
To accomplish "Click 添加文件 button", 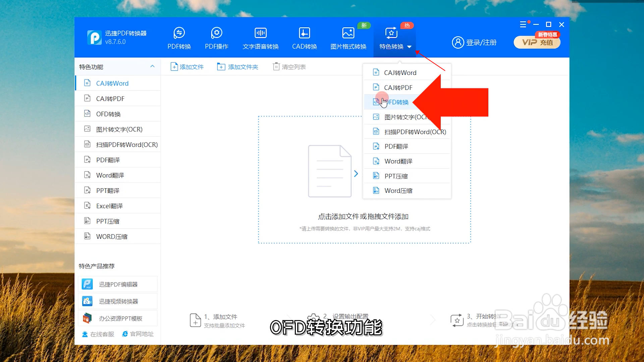I will (x=187, y=67).
